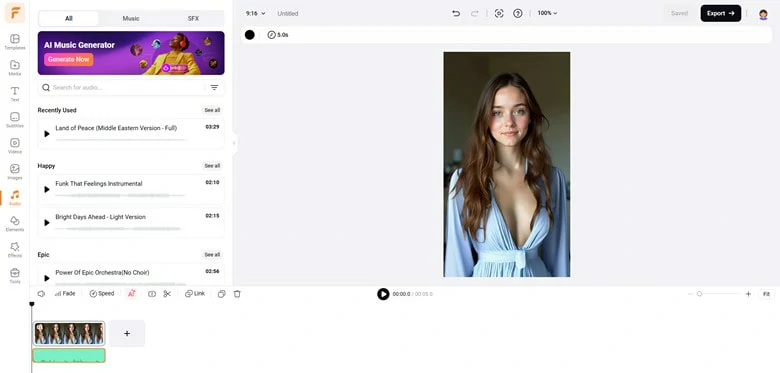
Task: Click the zoom in plus icon on timeline
Action: [x=748, y=294]
